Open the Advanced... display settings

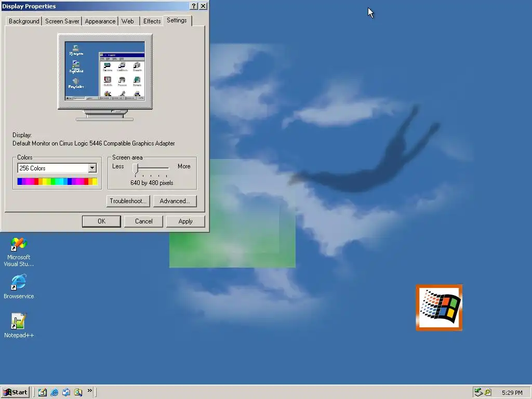tap(175, 201)
